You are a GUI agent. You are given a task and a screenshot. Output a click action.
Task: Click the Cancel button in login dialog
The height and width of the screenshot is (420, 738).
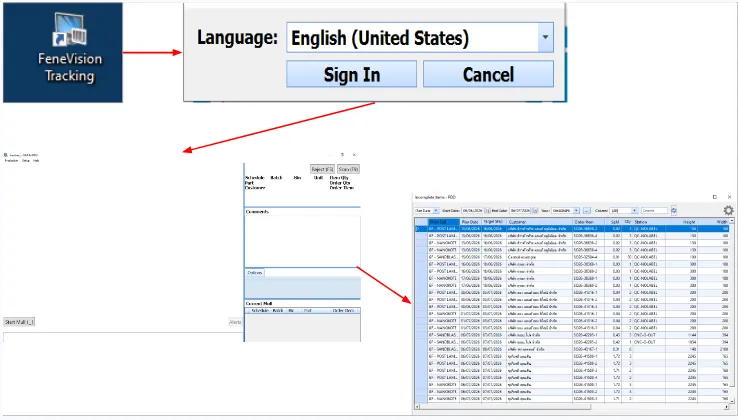(x=488, y=74)
